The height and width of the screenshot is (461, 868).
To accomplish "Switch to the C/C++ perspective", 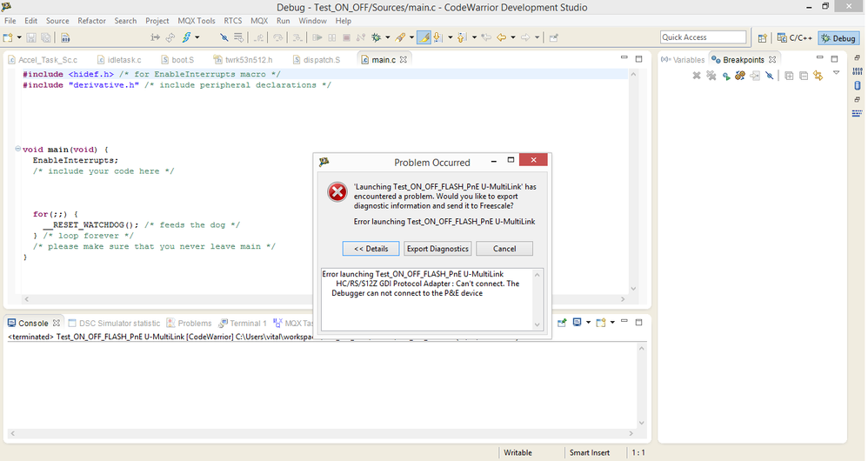I will (x=794, y=37).
